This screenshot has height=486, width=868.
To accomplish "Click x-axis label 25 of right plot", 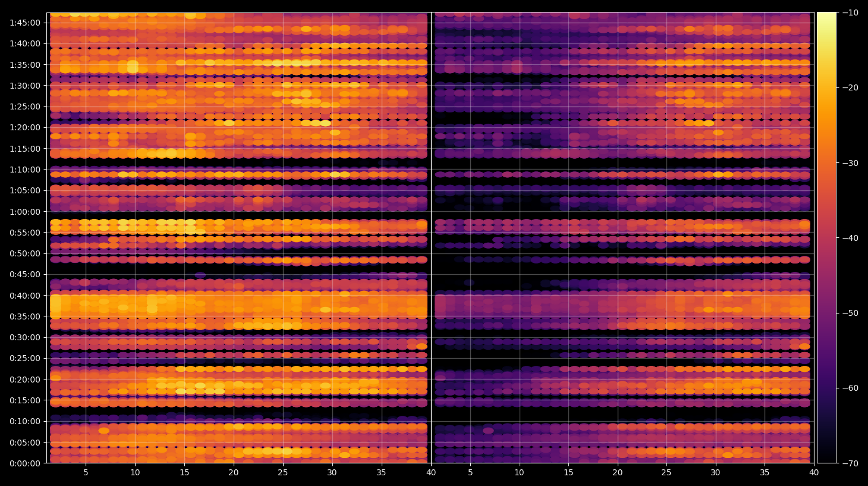I will (x=666, y=473).
